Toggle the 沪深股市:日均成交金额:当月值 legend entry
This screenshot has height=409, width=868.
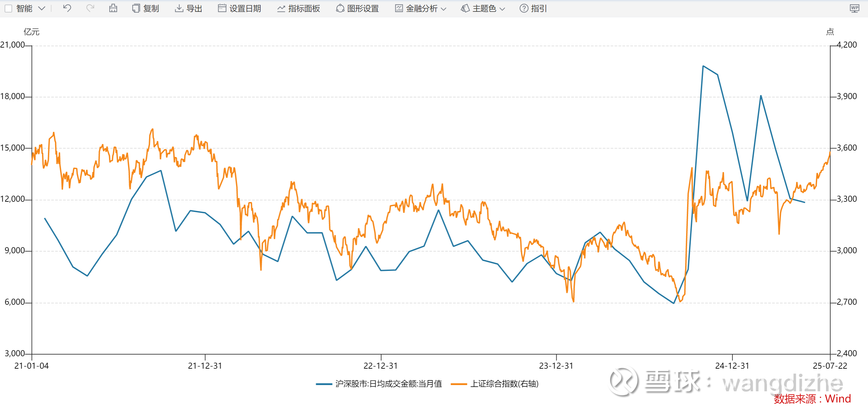[x=379, y=384]
